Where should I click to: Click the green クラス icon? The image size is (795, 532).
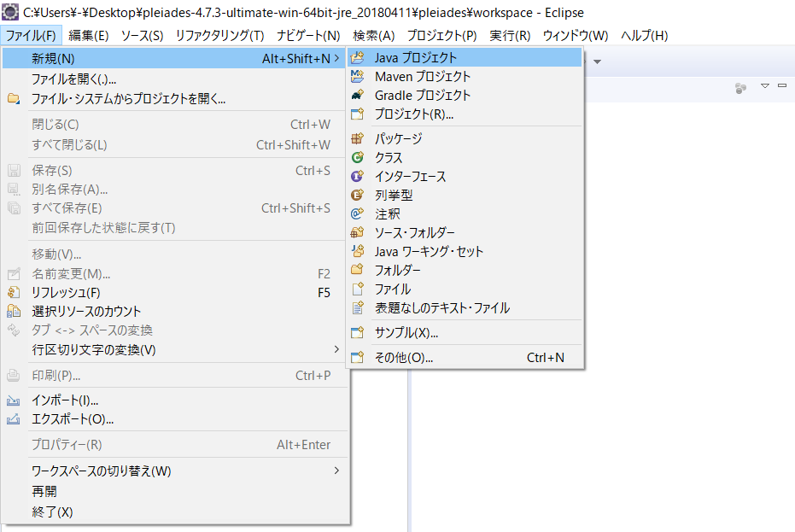[358, 158]
